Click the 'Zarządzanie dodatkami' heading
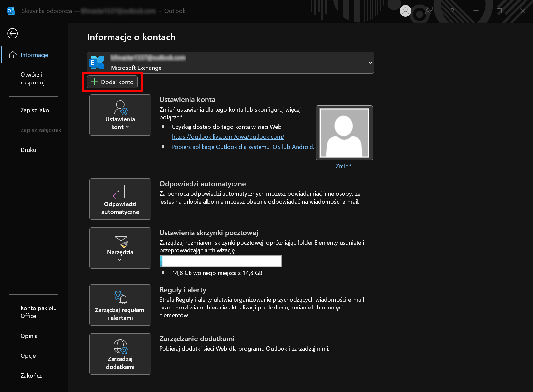533x392 pixels. (197, 339)
